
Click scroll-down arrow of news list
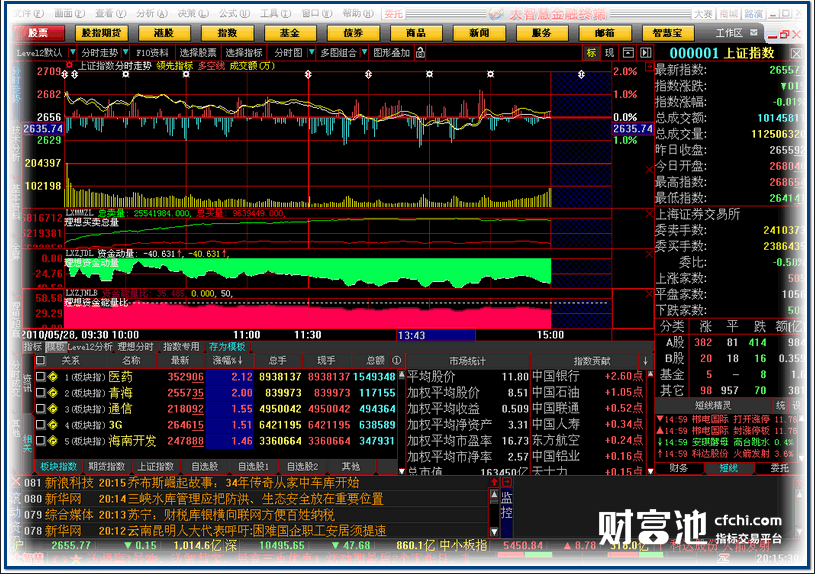pyautogui.click(x=494, y=532)
